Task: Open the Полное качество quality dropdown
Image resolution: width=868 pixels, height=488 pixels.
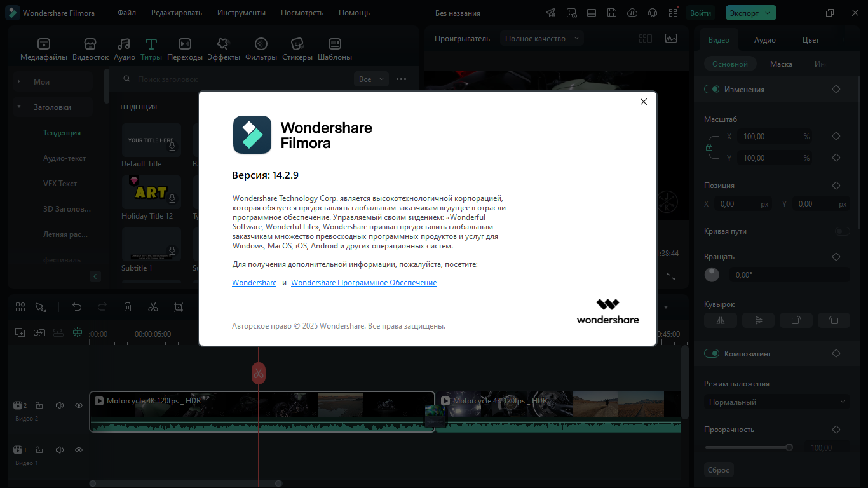Action: click(542, 39)
